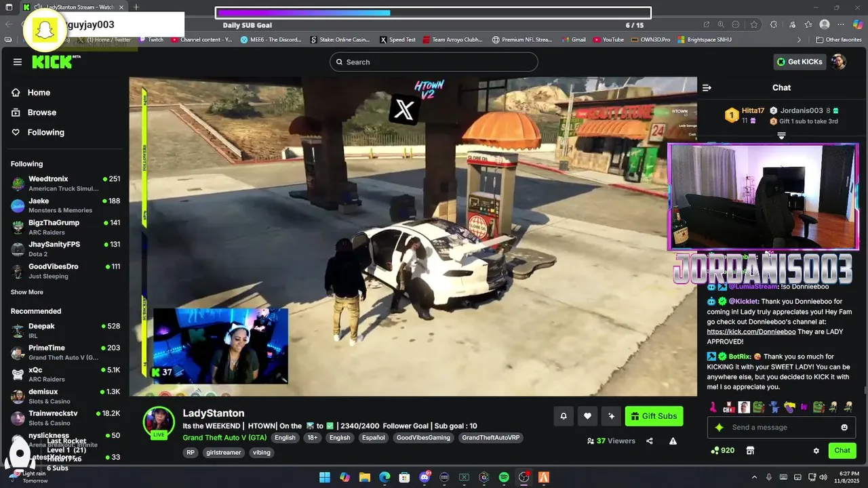Open the Gmail bookmark
868x488 pixels.
574,40
